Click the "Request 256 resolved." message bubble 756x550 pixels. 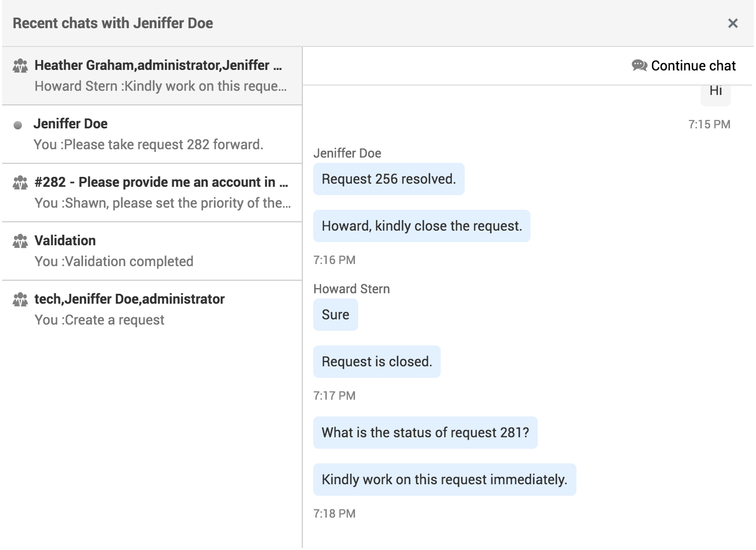[x=388, y=179]
